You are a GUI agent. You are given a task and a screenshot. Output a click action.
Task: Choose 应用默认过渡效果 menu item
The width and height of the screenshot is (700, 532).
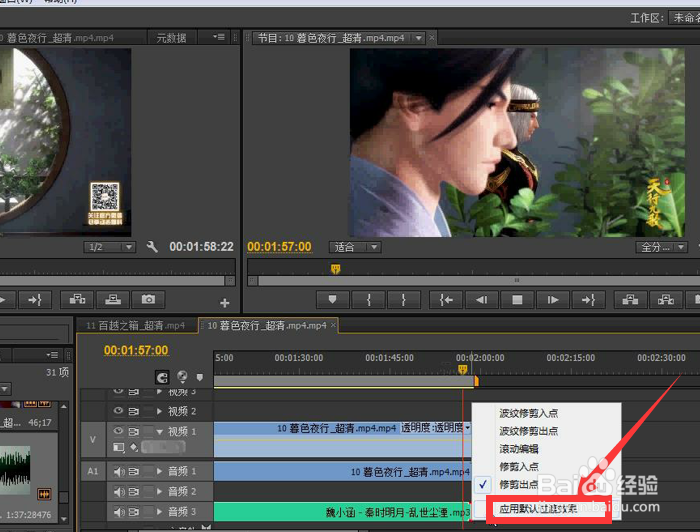pos(538,509)
